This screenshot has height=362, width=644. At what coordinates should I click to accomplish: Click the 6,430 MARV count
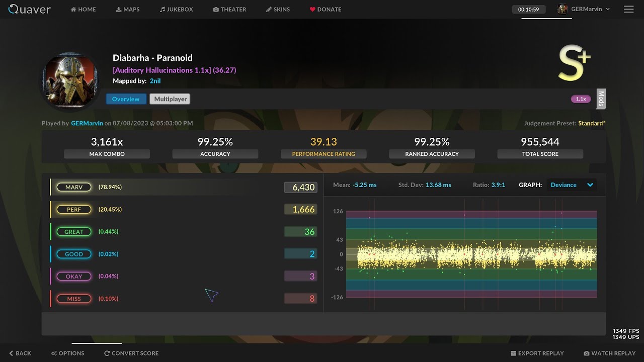click(301, 187)
